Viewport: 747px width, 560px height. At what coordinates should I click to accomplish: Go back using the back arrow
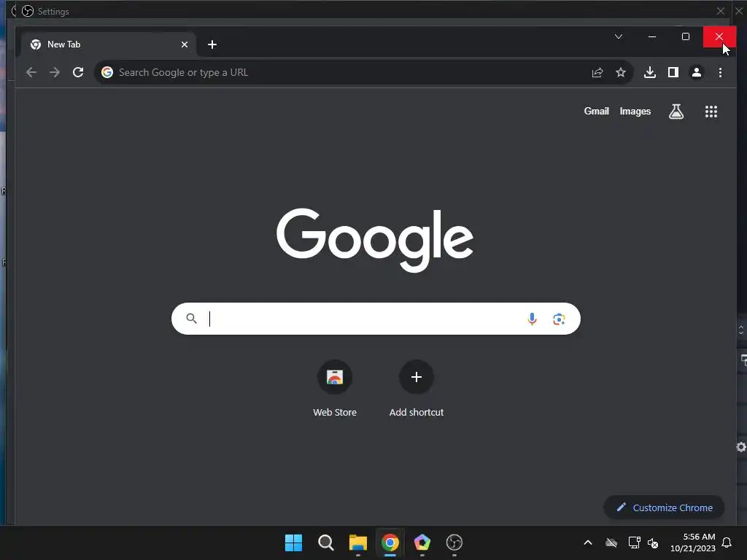click(31, 72)
